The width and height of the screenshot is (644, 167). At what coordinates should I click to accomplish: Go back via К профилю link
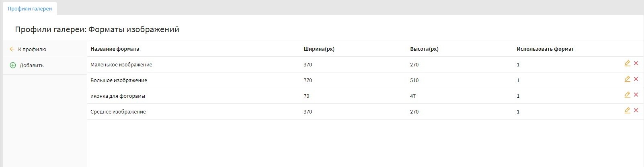pos(32,49)
